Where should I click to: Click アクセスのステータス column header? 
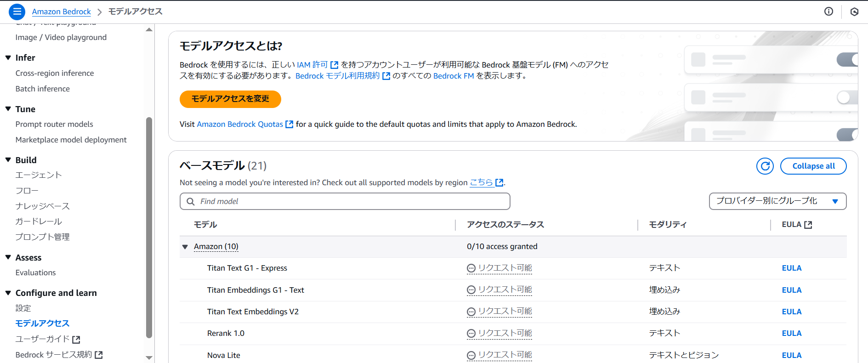click(505, 225)
